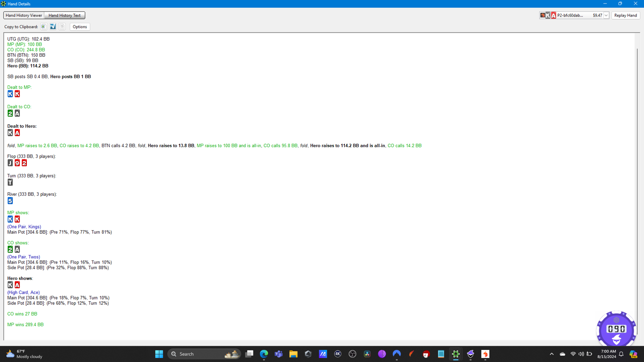Switch to Hand History Text tab
Viewport: 644px width, 362px height.
tap(64, 15)
